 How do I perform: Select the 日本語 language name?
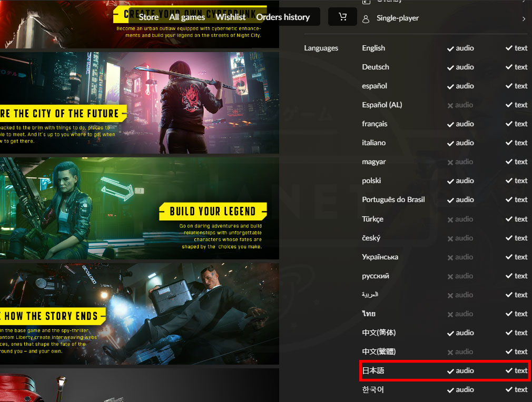coord(373,371)
